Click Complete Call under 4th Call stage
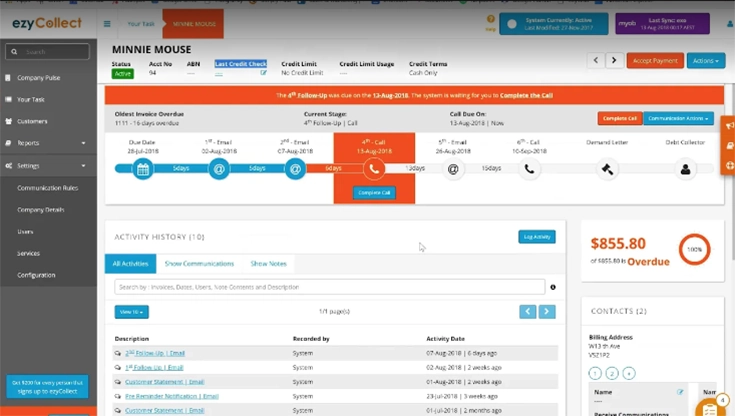 point(374,193)
